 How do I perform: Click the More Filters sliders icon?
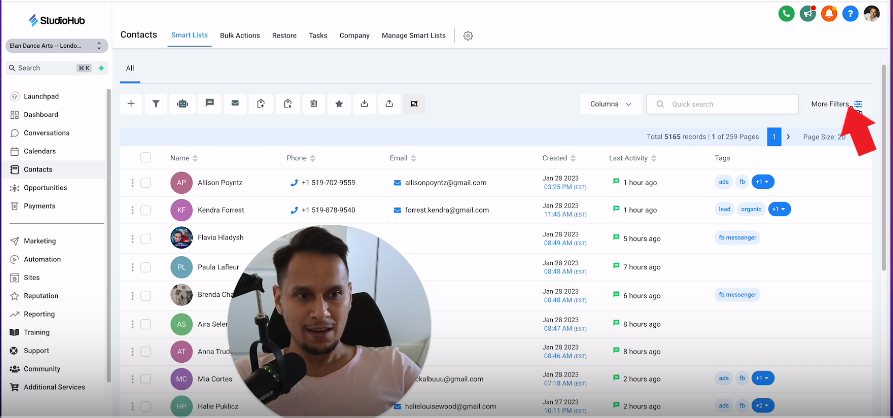(858, 104)
